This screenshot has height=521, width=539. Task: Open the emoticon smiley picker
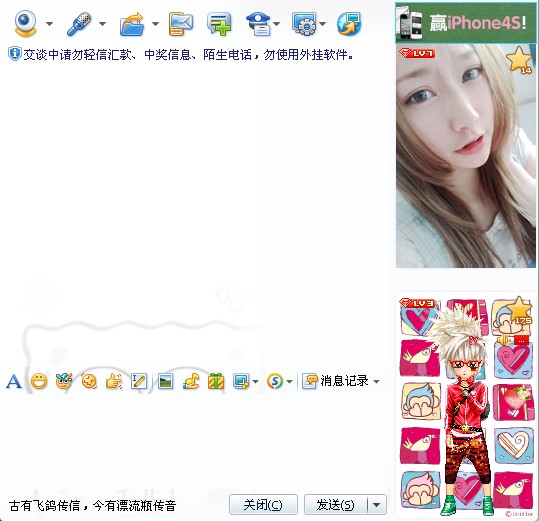(x=39, y=381)
